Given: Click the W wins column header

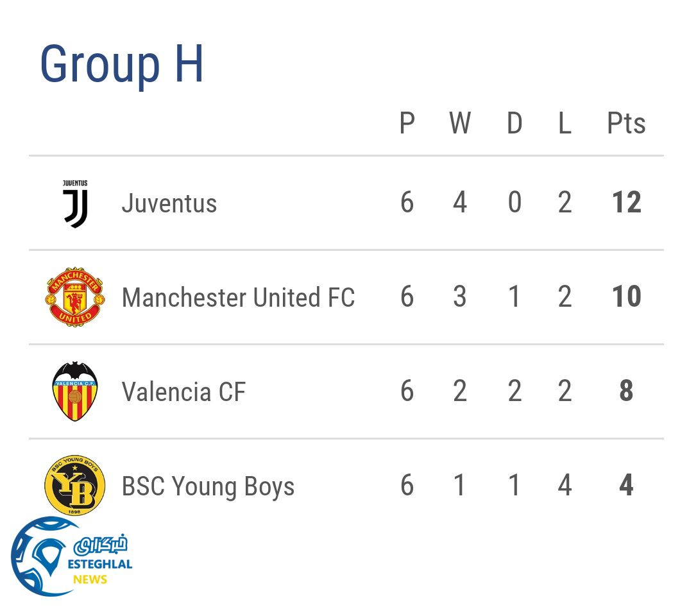Looking at the screenshot, I should (x=459, y=123).
